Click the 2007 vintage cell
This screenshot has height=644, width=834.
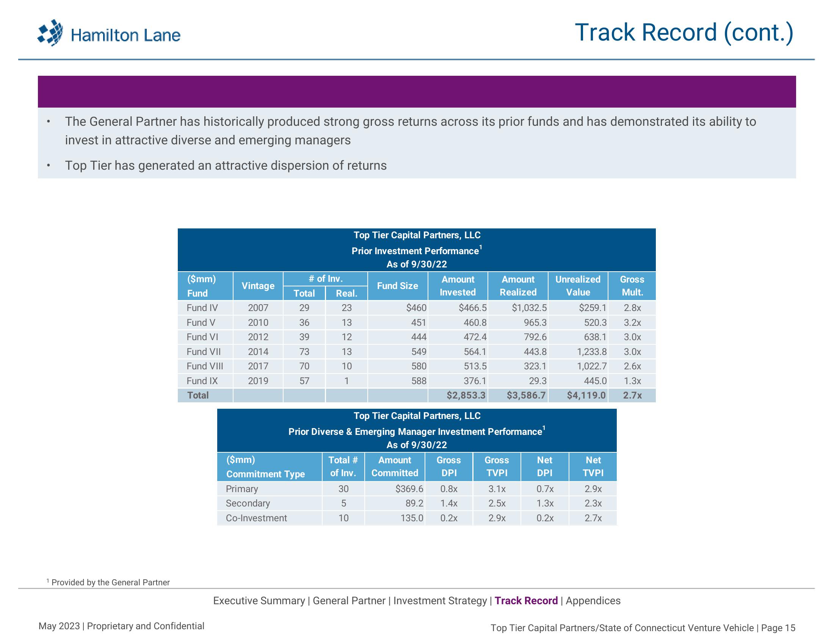[x=258, y=308]
